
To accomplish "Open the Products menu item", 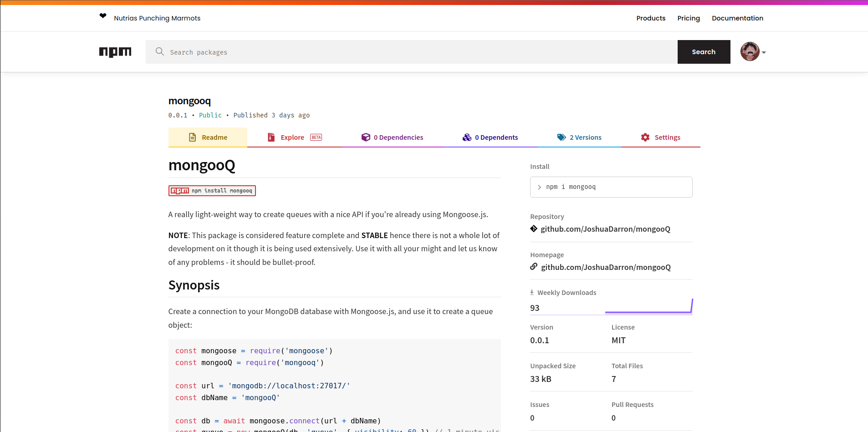I will coord(651,18).
